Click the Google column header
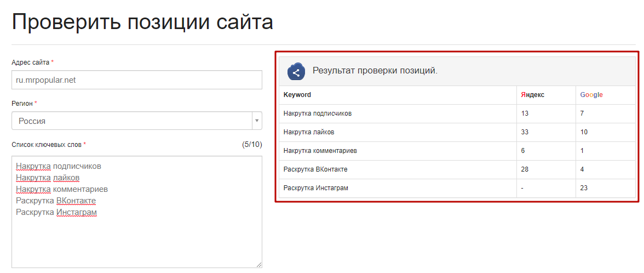This screenshot has width=644, height=273. [x=591, y=94]
